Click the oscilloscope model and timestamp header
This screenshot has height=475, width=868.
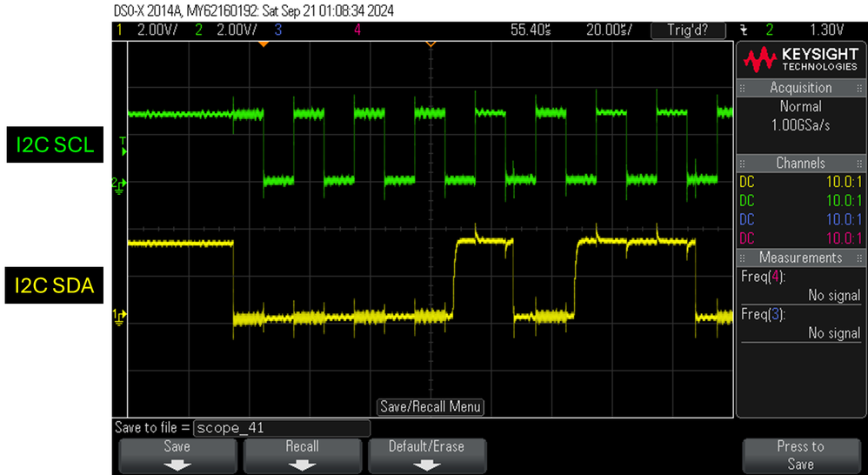point(254,10)
